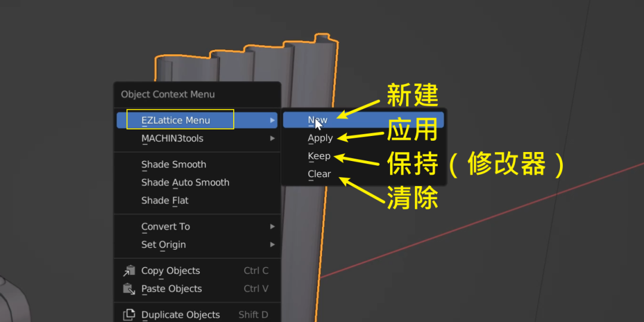The width and height of the screenshot is (644, 322).
Task: Choose Clear in the EZLattice submenu
Action: (364, 174)
